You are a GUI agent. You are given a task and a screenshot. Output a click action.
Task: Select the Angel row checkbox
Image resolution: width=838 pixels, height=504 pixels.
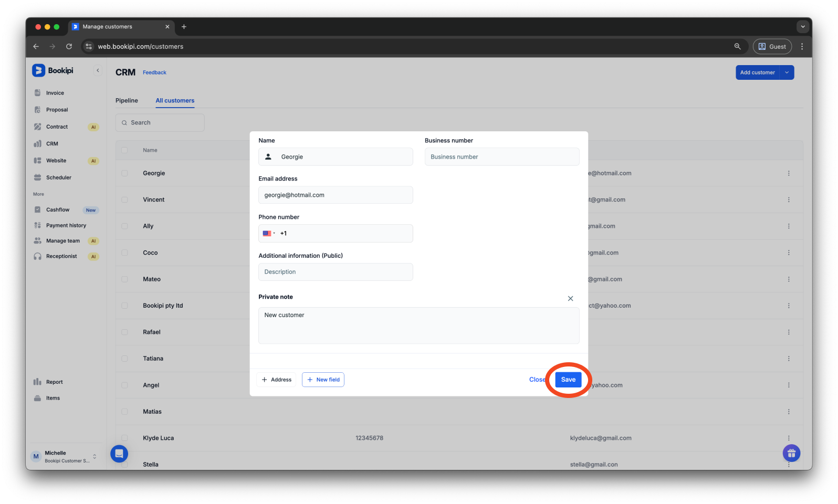124,385
